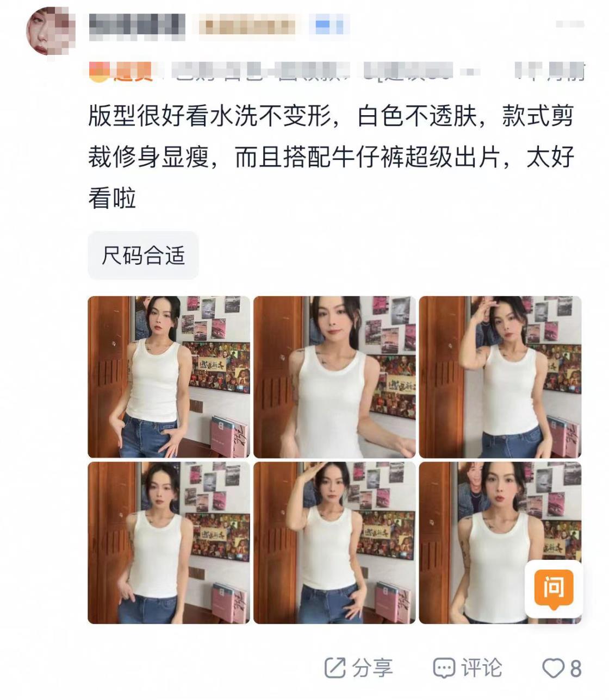This screenshot has height=700, width=609.
Task: Open the bottom-left review photo
Action: 169,543
